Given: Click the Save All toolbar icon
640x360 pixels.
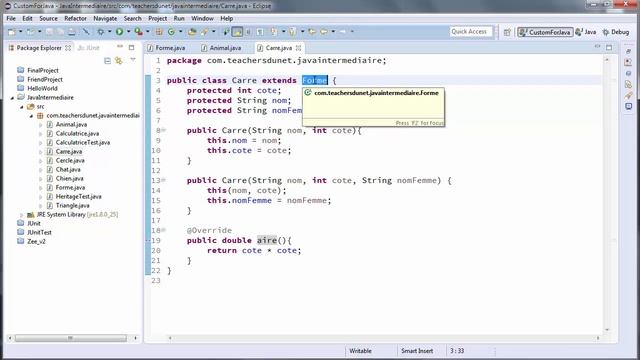Looking at the screenshot, I should tap(60, 32).
